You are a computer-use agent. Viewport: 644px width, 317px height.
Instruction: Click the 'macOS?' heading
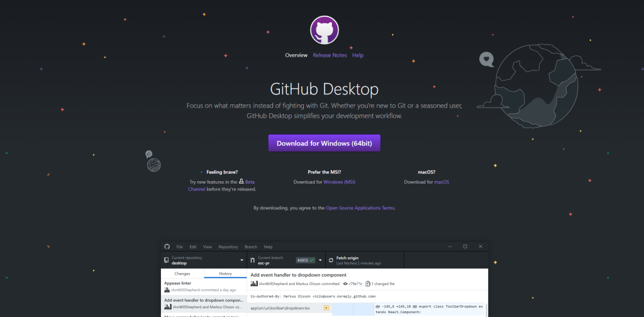[x=427, y=172]
